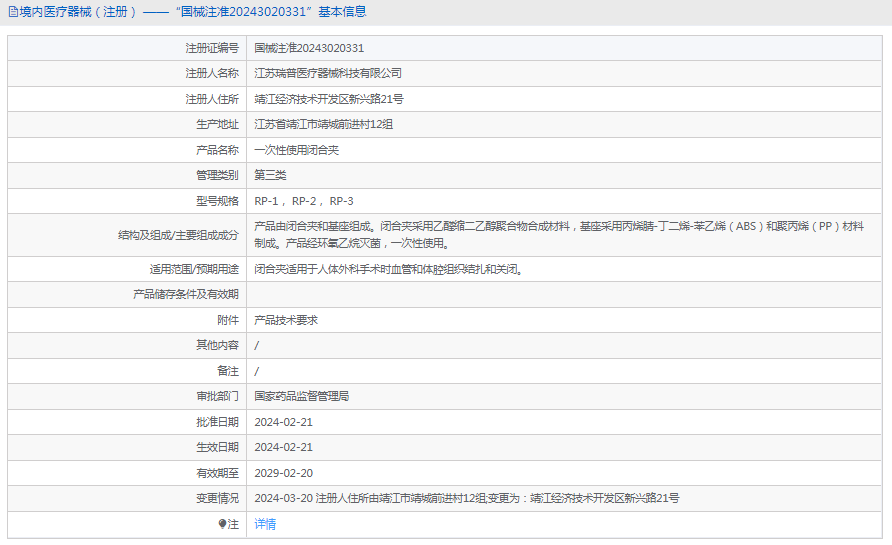The height and width of the screenshot is (545, 892).
Task: Click the 注册人名称 label
Action: click(x=212, y=73)
